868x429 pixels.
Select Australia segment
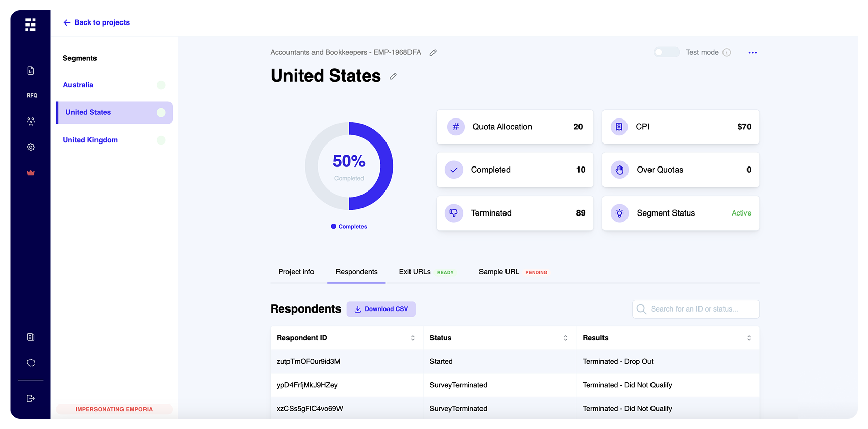(78, 85)
